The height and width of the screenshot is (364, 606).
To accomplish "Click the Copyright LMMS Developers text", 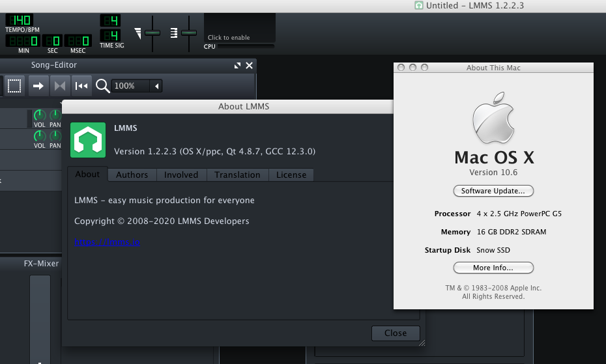I will [x=162, y=221].
